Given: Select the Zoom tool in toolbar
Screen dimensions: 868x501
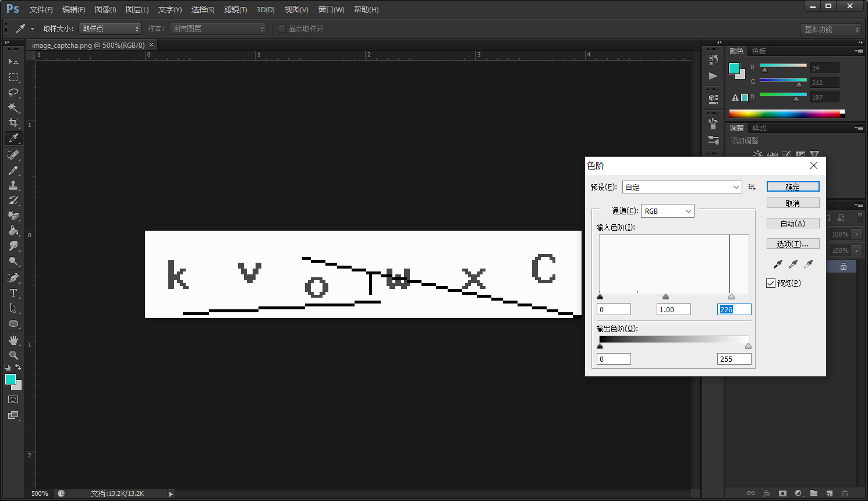Looking at the screenshot, I should (x=13, y=355).
